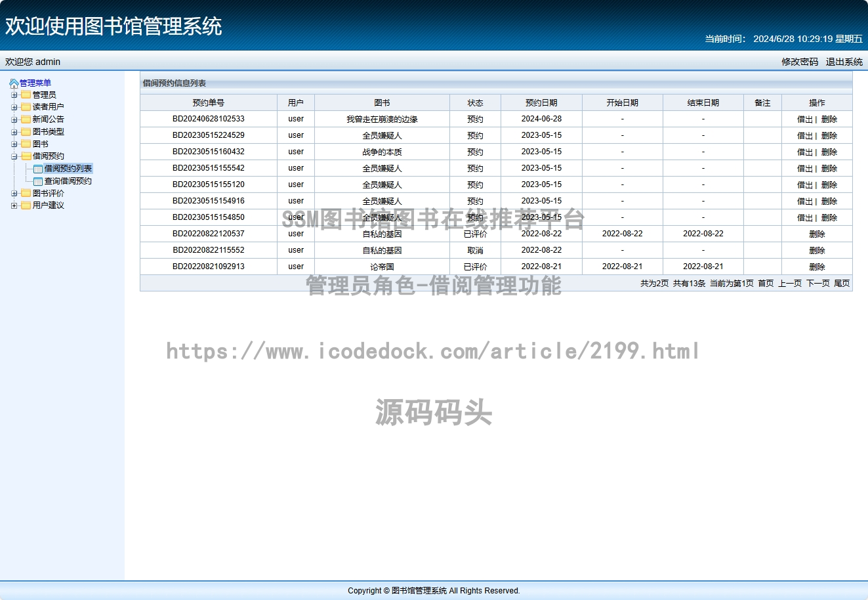
Task: Click the 当前时间 clock display
Action: [783, 39]
